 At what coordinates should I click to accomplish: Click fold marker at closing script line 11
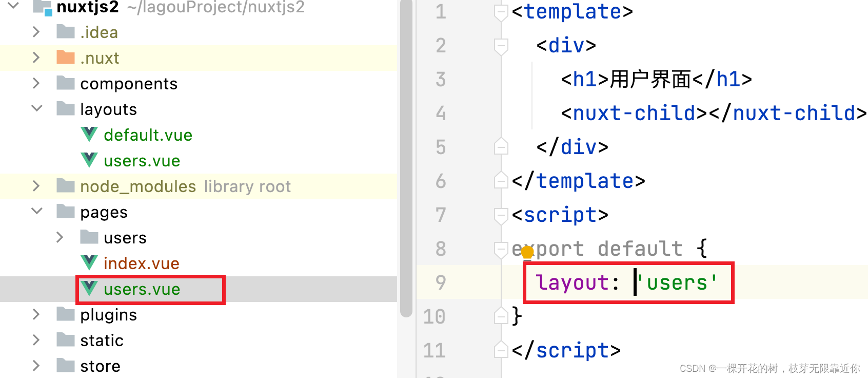coord(501,350)
